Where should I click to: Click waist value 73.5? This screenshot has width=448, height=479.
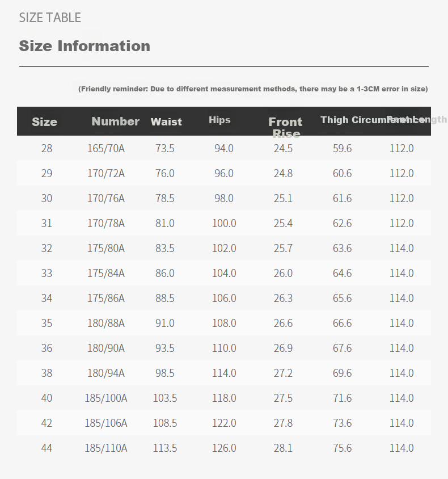(165, 149)
